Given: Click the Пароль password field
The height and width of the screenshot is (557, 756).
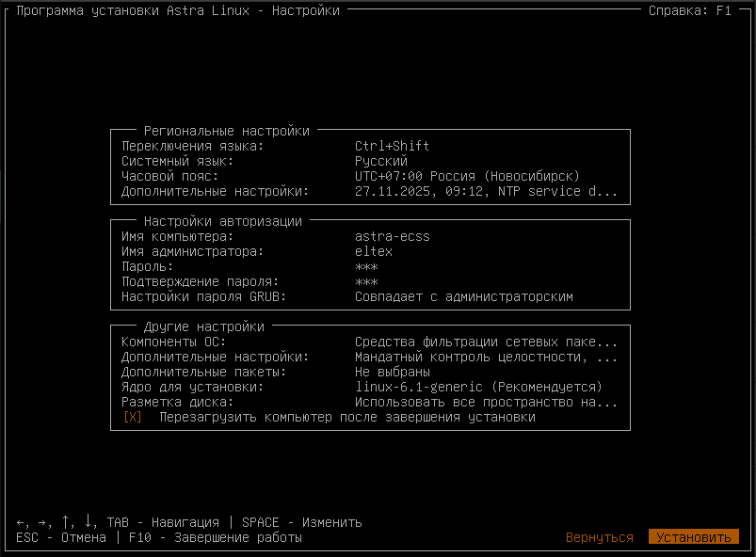Looking at the screenshot, I should [366, 266].
